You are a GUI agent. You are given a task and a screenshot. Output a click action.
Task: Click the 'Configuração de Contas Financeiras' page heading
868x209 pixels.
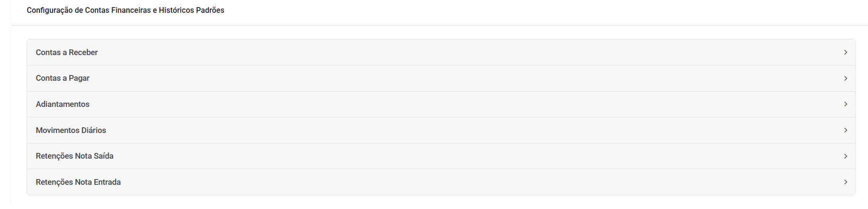89,10
